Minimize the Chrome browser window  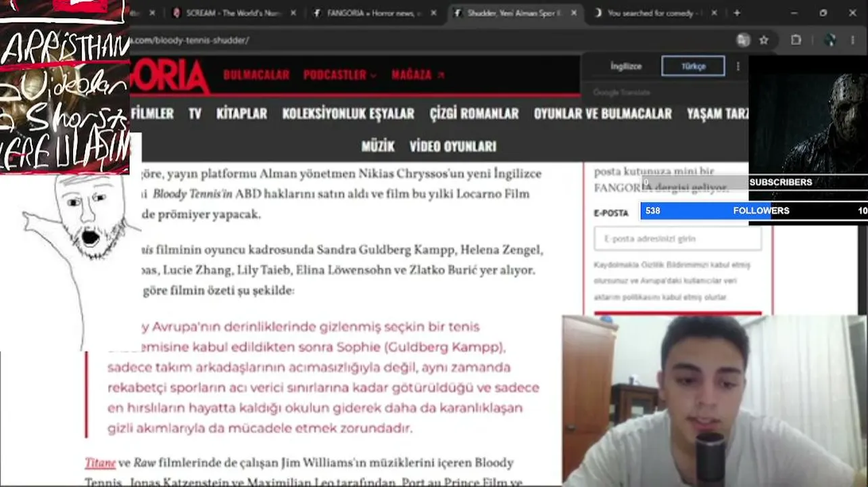point(793,13)
